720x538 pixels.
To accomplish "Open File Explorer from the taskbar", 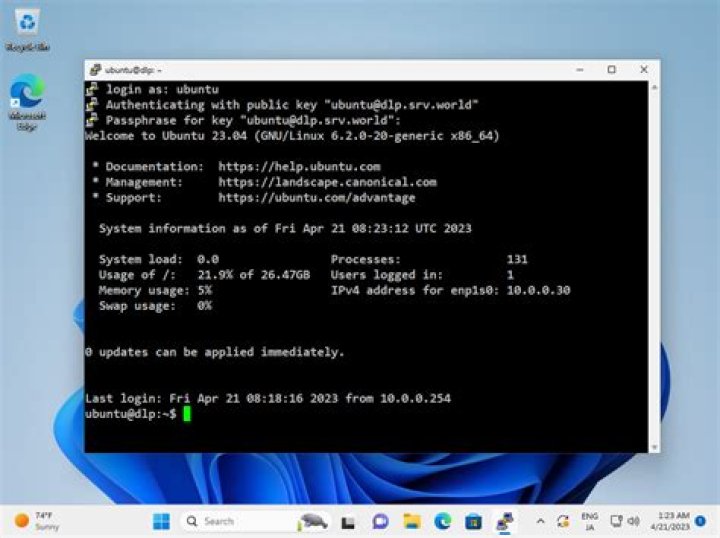I will 412,521.
